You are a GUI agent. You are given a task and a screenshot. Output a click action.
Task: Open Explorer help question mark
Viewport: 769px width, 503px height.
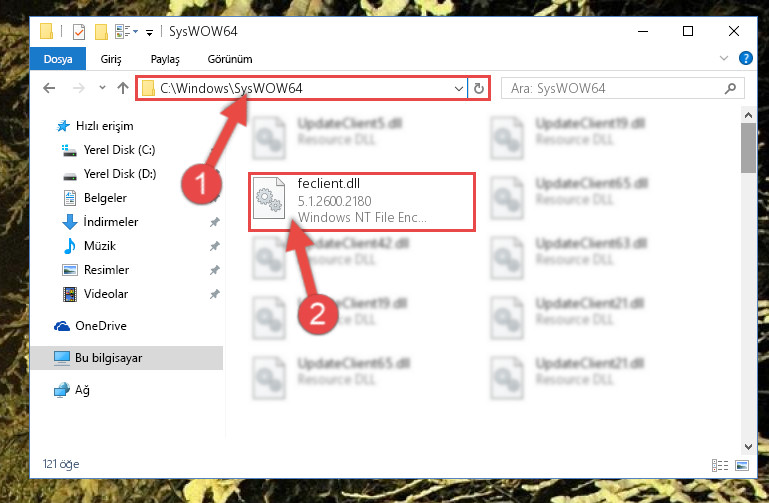pyautogui.click(x=745, y=58)
